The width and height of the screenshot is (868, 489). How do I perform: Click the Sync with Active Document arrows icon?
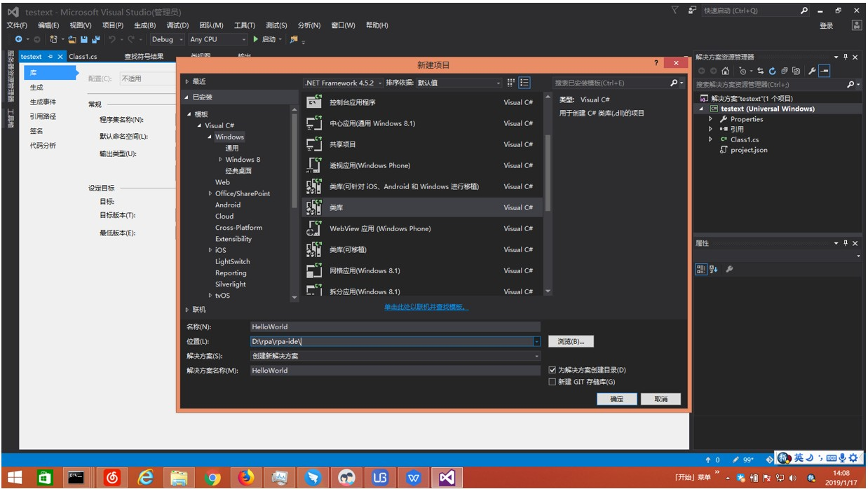tap(760, 71)
